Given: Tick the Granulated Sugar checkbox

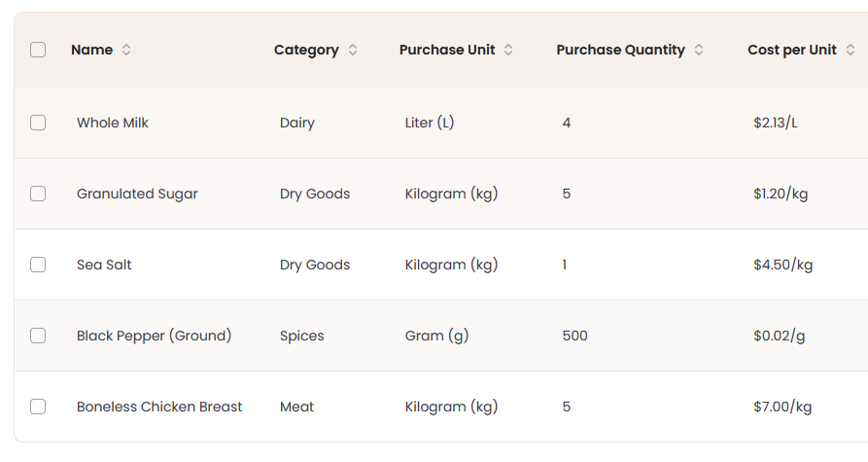Looking at the screenshot, I should click(x=38, y=194).
